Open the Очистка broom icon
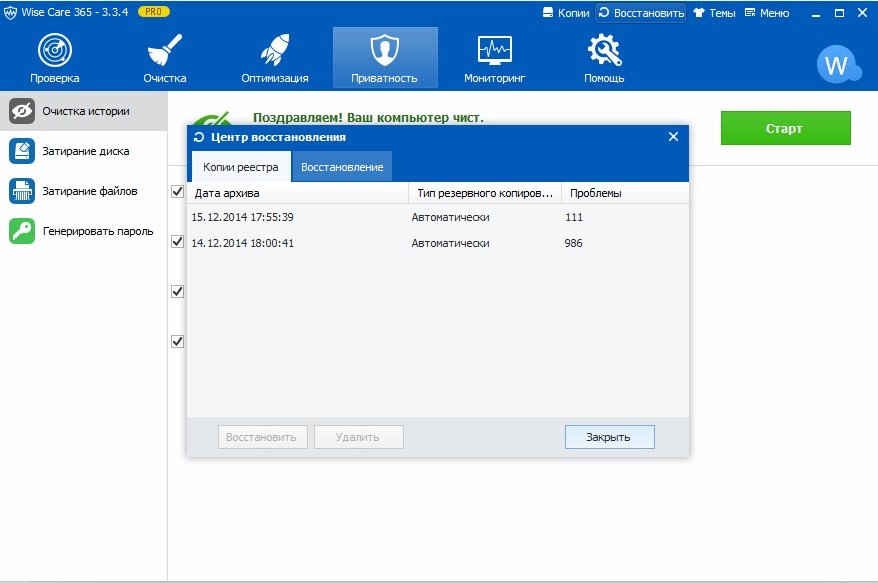 coord(164,51)
